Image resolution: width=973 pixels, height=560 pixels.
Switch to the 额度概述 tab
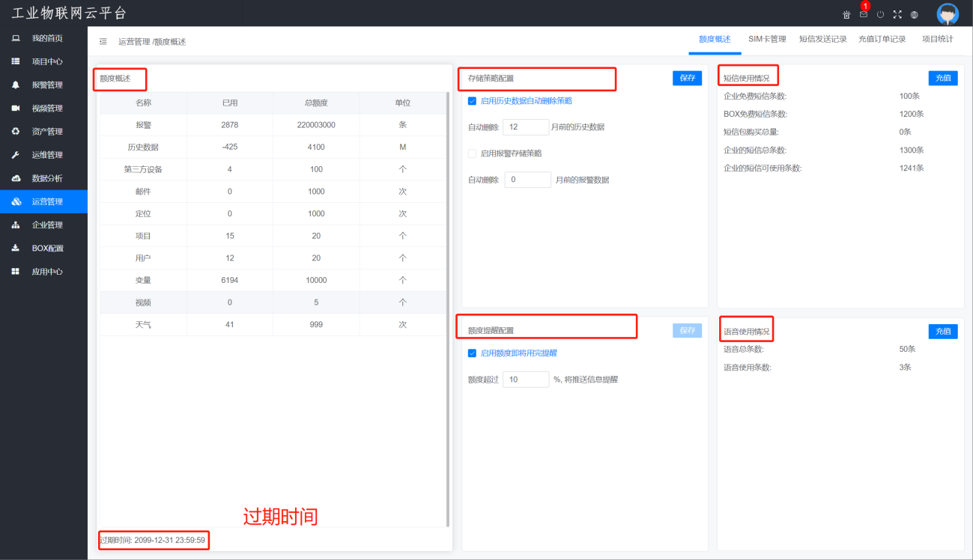(715, 39)
